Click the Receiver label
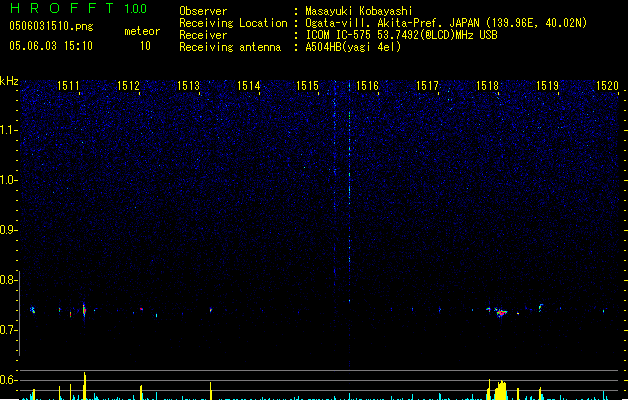Viewport: 629px width, 400px height. pyautogui.click(x=203, y=35)
